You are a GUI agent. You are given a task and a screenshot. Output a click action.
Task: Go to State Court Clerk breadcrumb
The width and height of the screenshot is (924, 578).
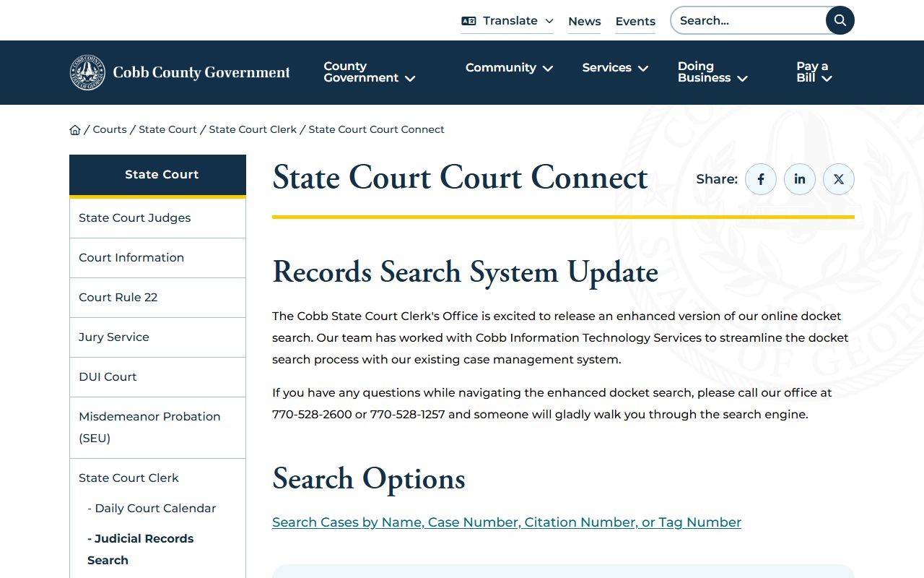[253, 129]
